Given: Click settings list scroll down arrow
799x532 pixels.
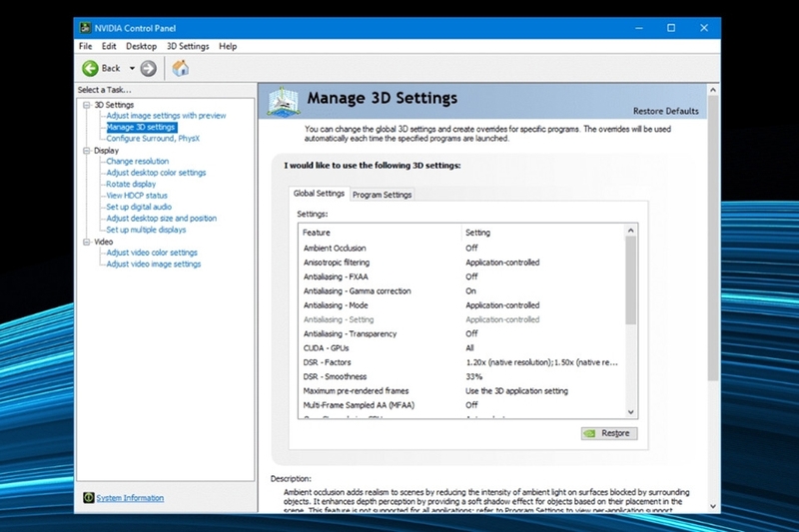Looking at the screenshot, I should tap(631, 412).
